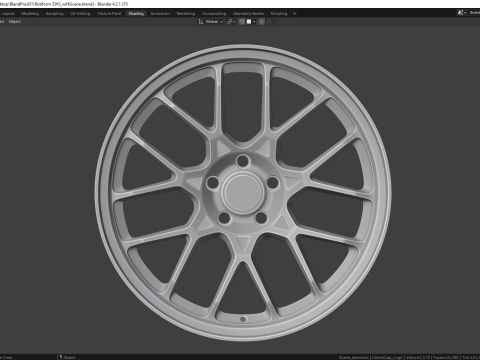The height and width of the screenshot is (360, 480).
Task: Open the Object menu in viewport header
Action: pyautogui.click(x=15, y=22)
